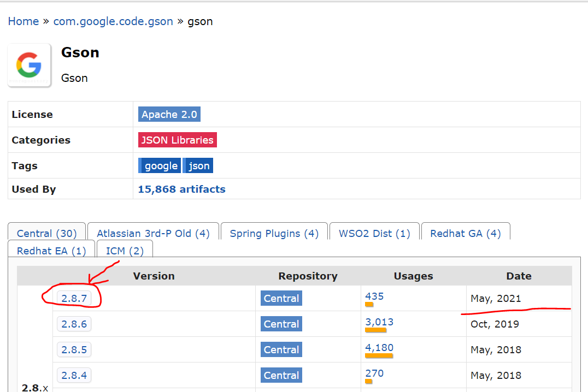
Task: Switch to WSO2 Dist (1) tab
Action: tap(374, 233)
